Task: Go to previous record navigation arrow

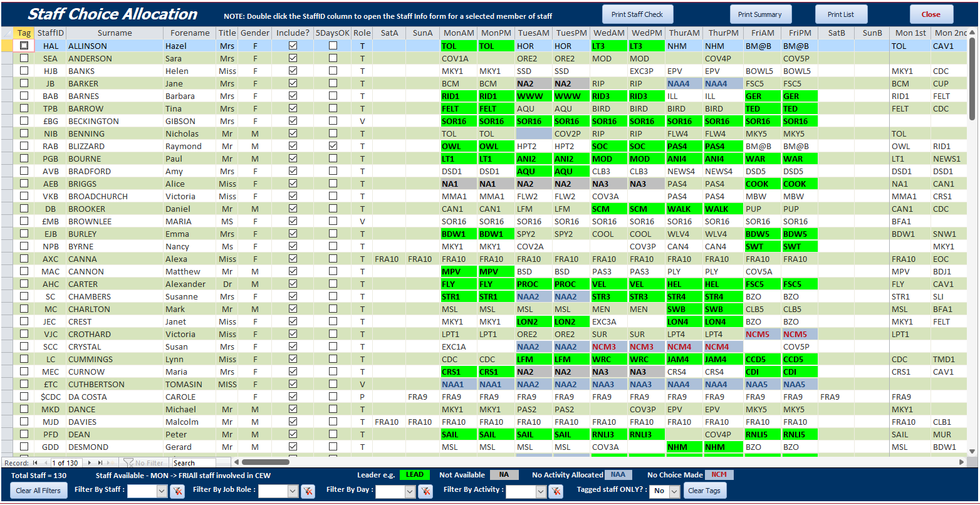Action: (45, 463)
